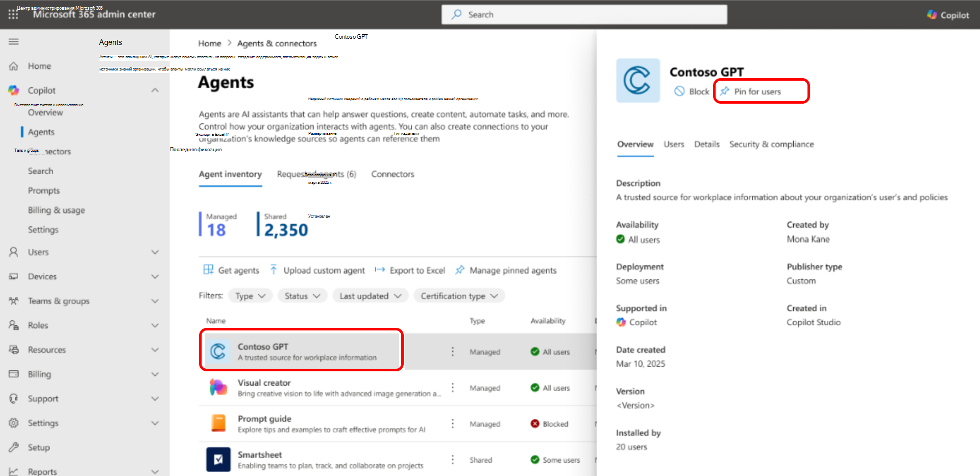This screenshot has height=476, width=980.
Task: Click the Prompt guide agent icon
Action: 218,423
